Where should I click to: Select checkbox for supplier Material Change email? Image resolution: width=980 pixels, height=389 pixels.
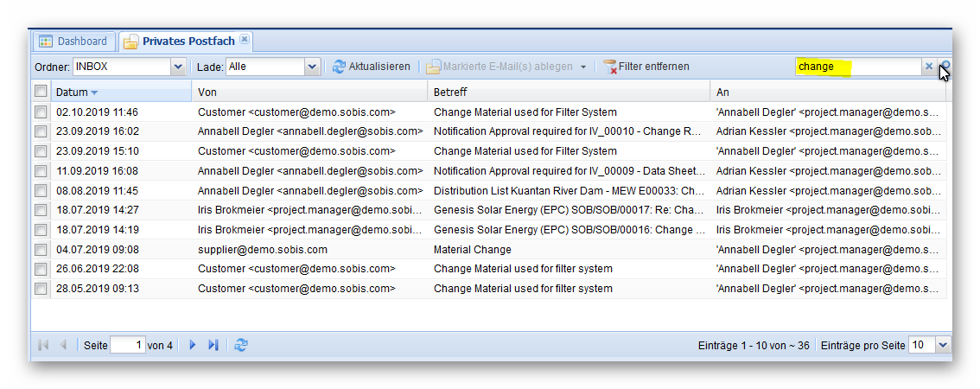41,250
